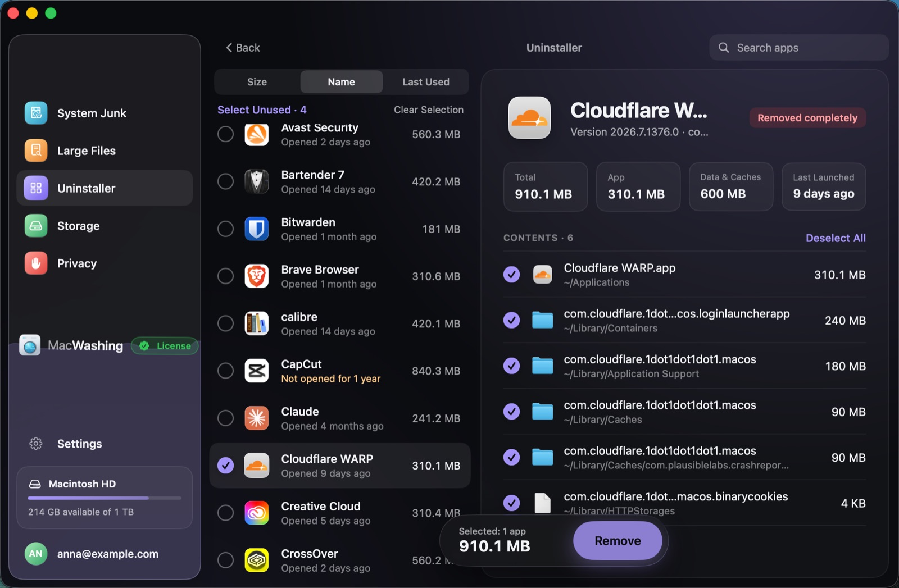The width and height of the screenshot is (899, 588).
Task: Open the Large Files sidebar icon
Action: point(36,151)
